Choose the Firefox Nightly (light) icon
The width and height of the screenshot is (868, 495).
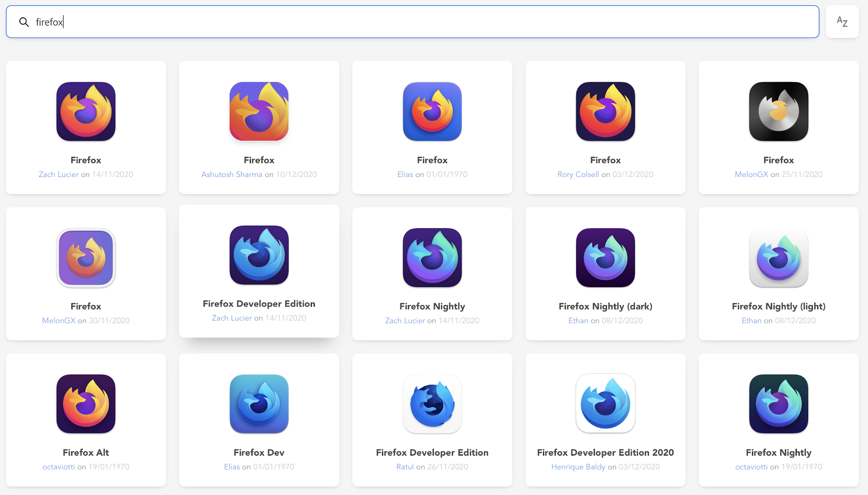778,257
